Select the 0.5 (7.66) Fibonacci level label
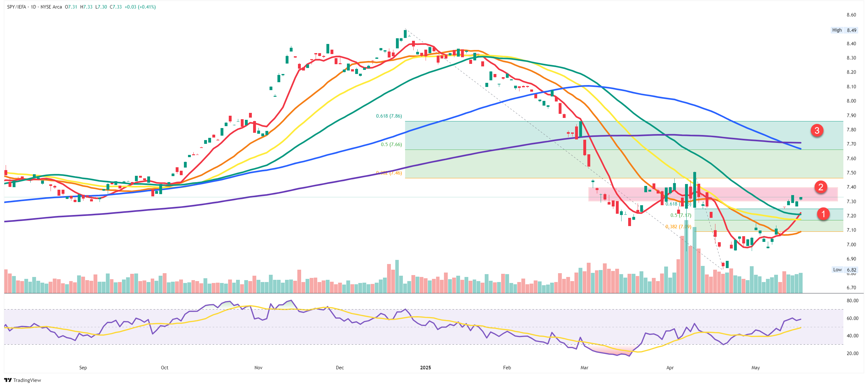This screenshot has height=387, width=868. 391,144
